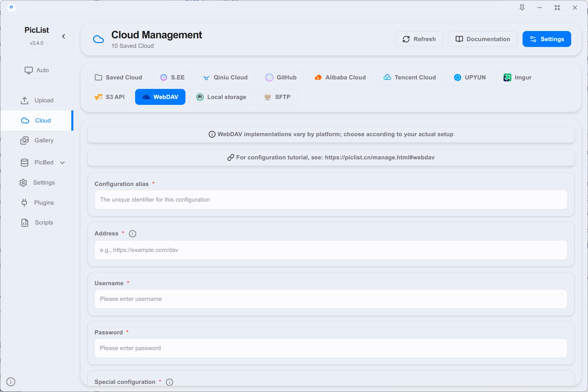The width and height of the screenshot is (588, 392).
Task: Choose the Tencent Cloud tab
Action: pyautogui.click(x=410, y=77)
